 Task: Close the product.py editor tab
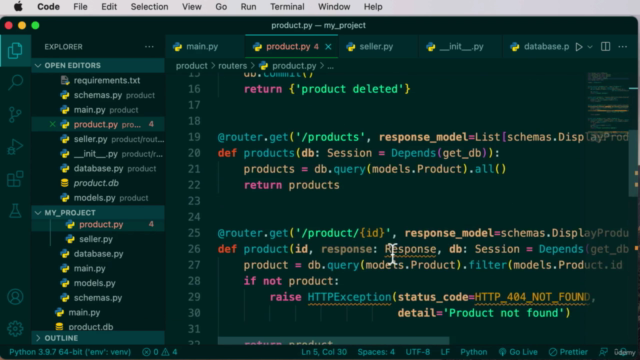[x=328, y=47]
